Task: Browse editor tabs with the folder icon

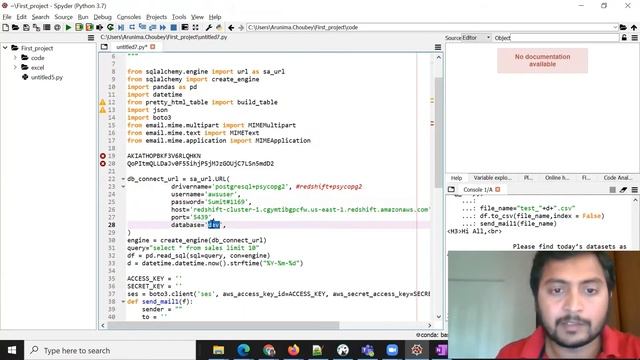Action: click(104, 47)
